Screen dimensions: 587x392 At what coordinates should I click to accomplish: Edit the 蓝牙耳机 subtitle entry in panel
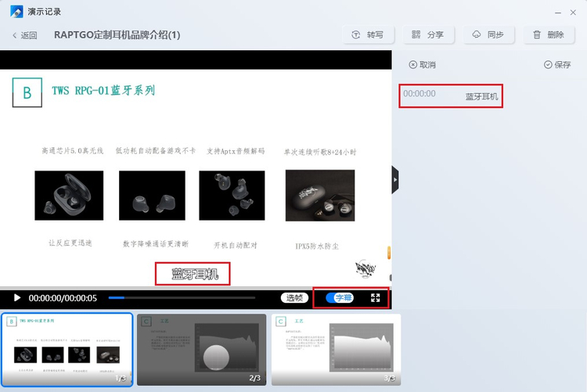[481, 96]
